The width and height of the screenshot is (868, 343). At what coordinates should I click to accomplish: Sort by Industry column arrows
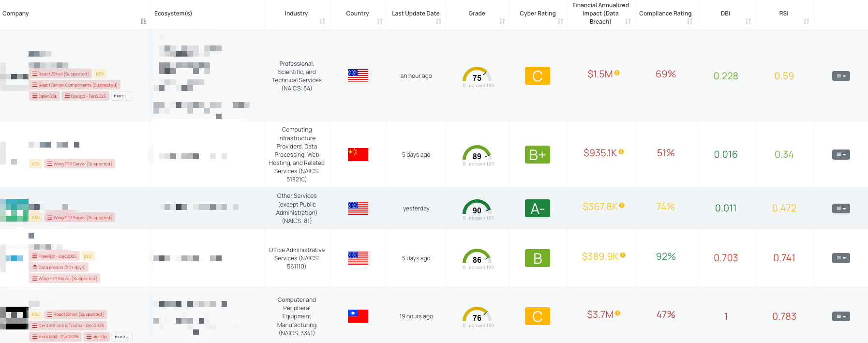(322, 21)
